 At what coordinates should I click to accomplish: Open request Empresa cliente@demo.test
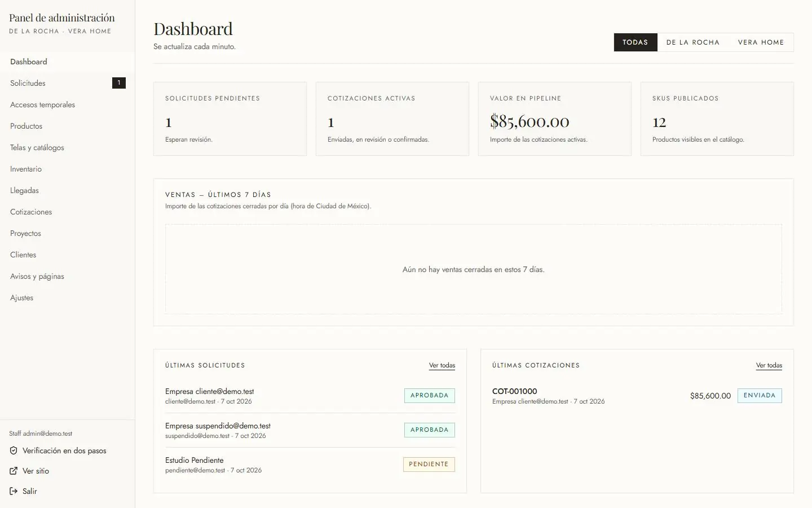[310, 396]
